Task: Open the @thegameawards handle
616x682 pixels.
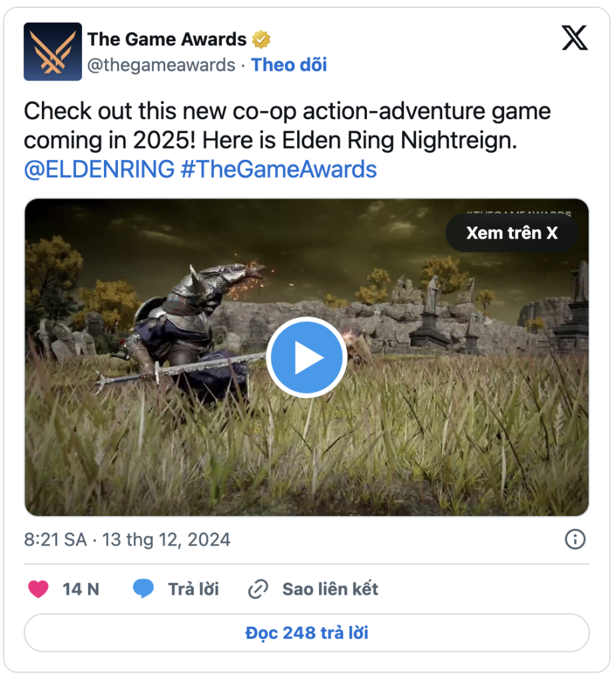Action: coord(161,65)
